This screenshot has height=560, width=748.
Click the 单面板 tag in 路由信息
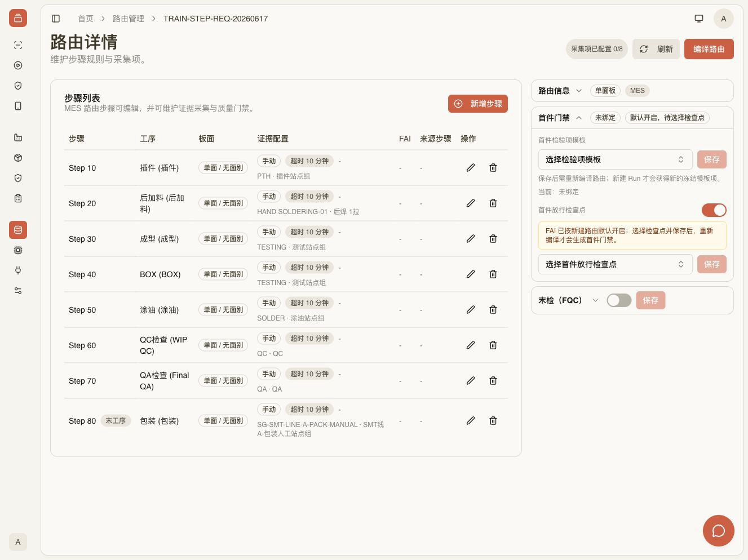click(605, 91)
